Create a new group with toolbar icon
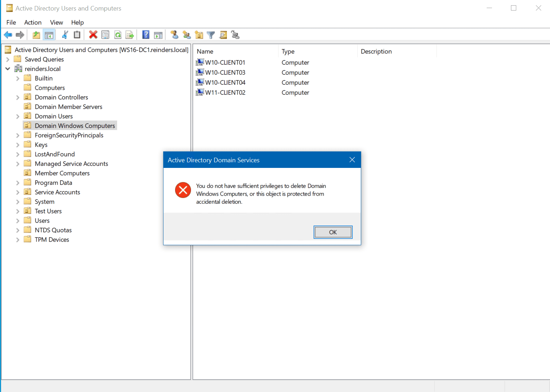Image resolution: width=550 pixels, height=392 pixels. click(x=187, y=35)
